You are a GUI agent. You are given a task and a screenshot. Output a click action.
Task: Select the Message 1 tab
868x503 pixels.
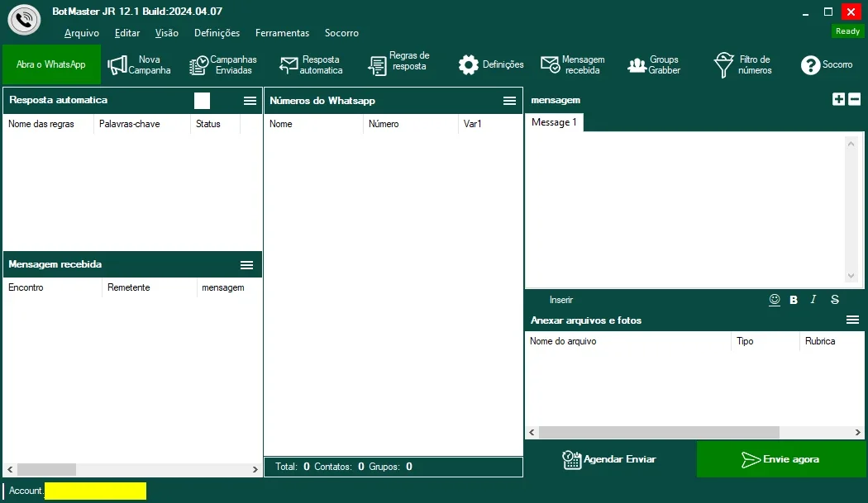pyautogui.click(x=554, y=122)
